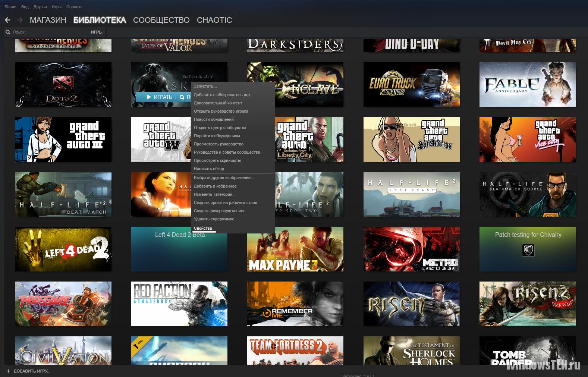The height and width of the screenshot is (377, 588).
Task: Select the Half-Life 2 Deathmatch tile
Action: pos(63,194)
